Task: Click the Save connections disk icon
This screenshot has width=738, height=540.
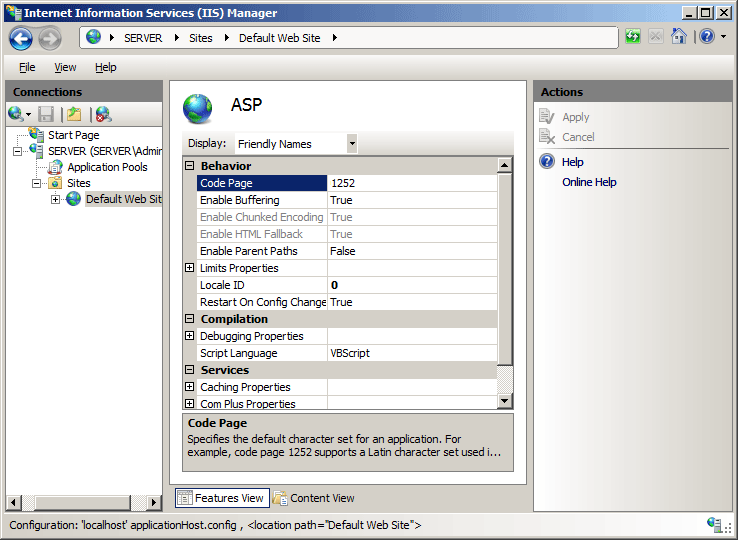Action: tap(46, 114)
